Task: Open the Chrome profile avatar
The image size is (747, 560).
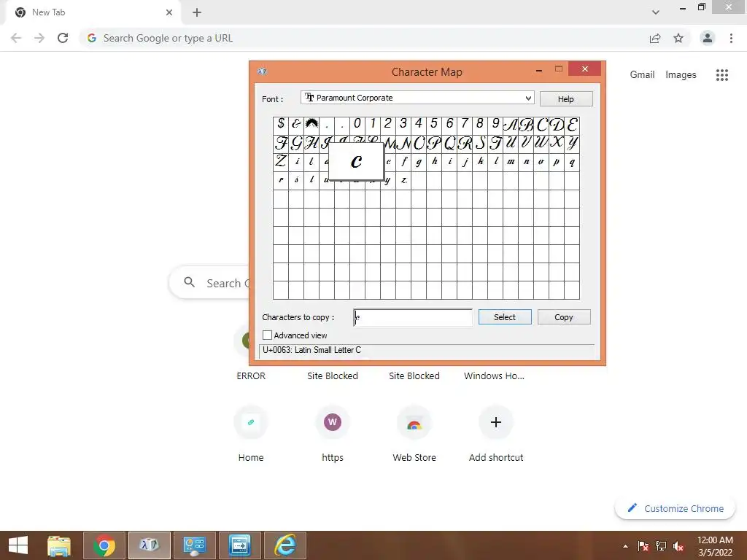Action: pyautogui.click(x=708, y=38)
